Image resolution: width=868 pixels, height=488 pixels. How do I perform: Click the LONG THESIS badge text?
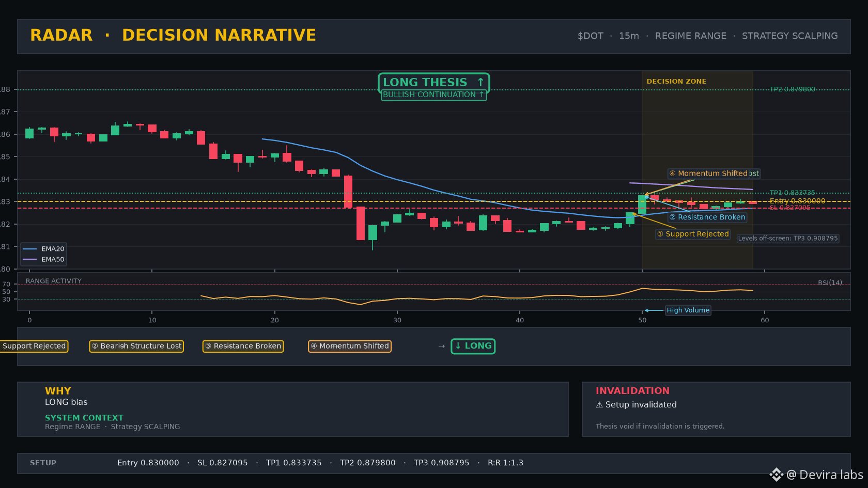click(x=425, y=82)
